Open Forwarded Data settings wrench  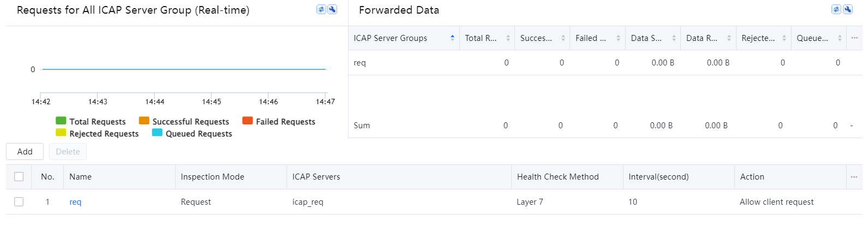pos(848,9)
